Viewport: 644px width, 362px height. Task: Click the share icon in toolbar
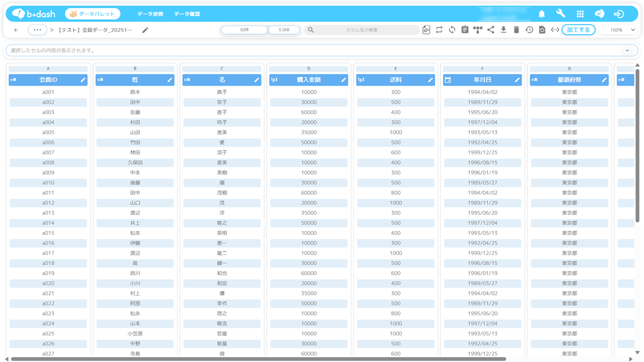coord(491,30)
